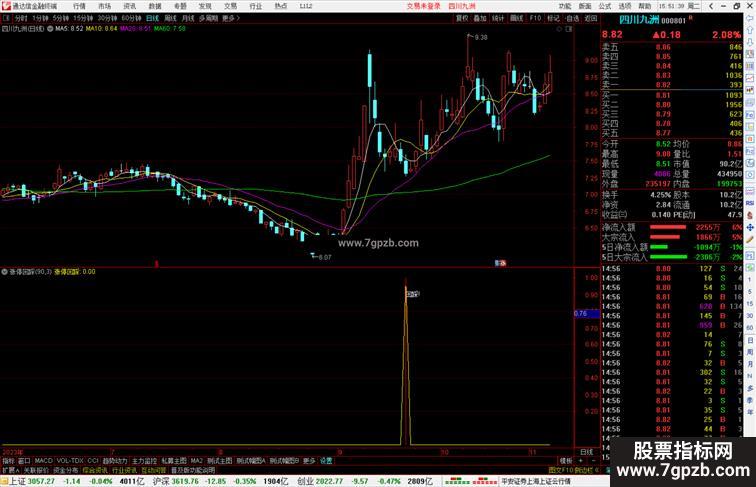
Task: Open the 帮助 menu
Action: (x=645, y=6)
